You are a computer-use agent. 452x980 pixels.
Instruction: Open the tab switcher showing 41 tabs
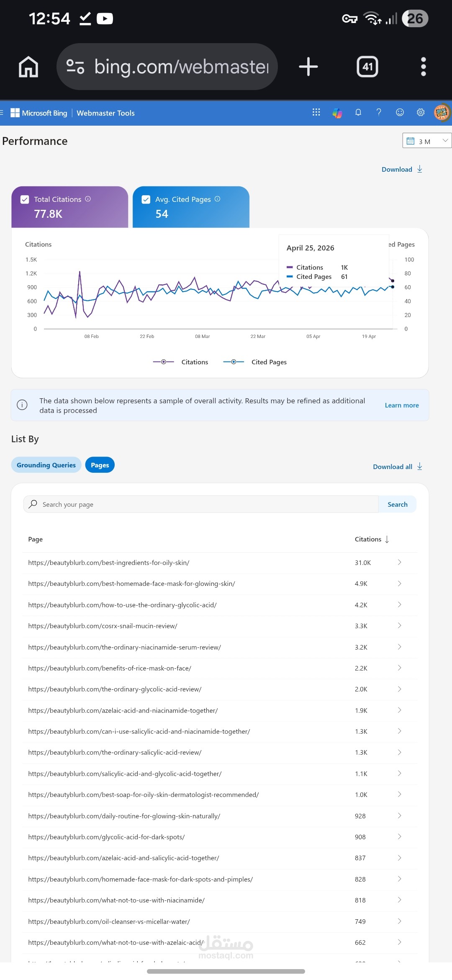click(367, 67)
